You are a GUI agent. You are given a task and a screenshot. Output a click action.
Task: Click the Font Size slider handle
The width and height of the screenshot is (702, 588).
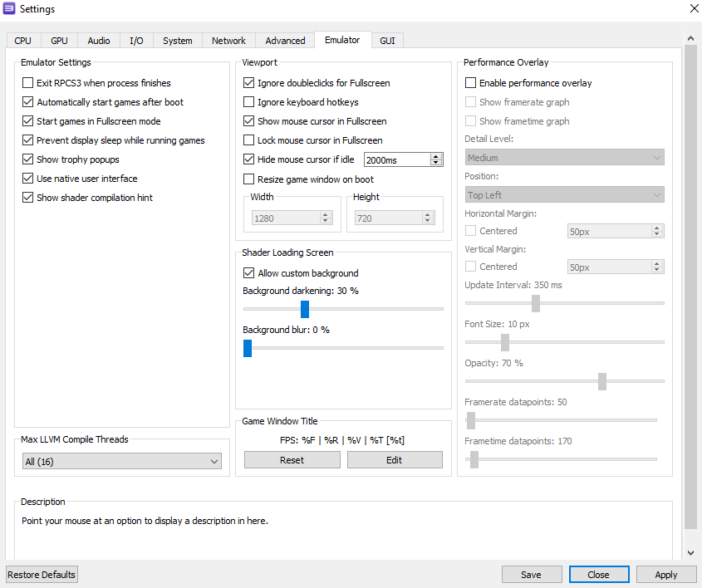click(x=505, y=342)
